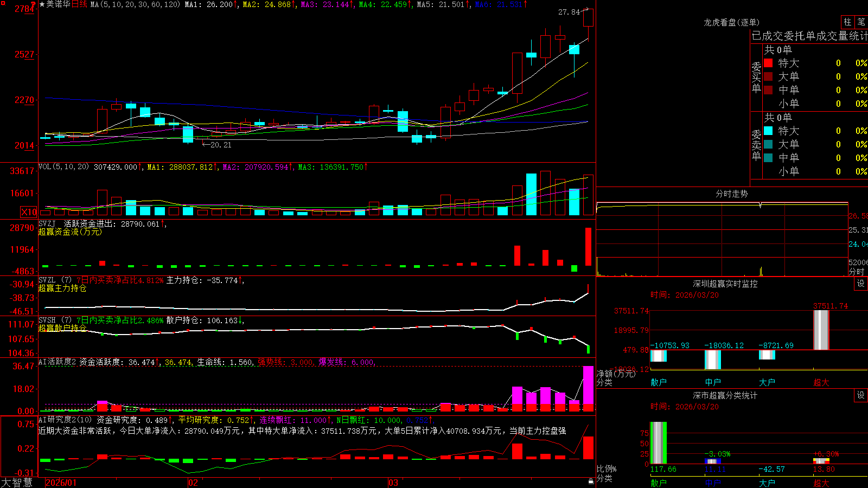Click the latest magenta 活跃度 bar
The height and width of the screenshot is (488, 868).
click(x=588, y=386)
